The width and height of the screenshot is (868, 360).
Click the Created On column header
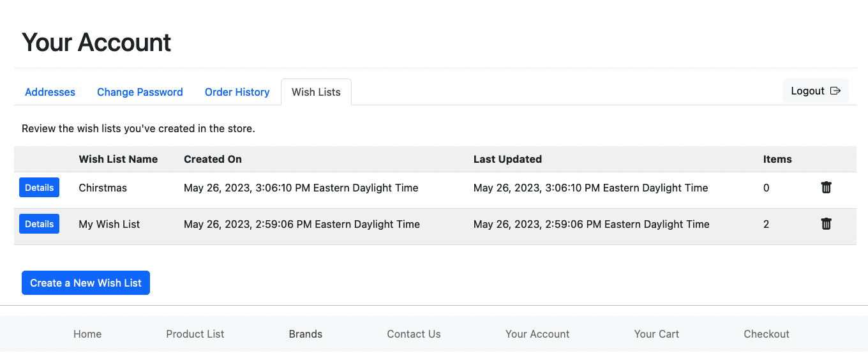tap(213, 159)
